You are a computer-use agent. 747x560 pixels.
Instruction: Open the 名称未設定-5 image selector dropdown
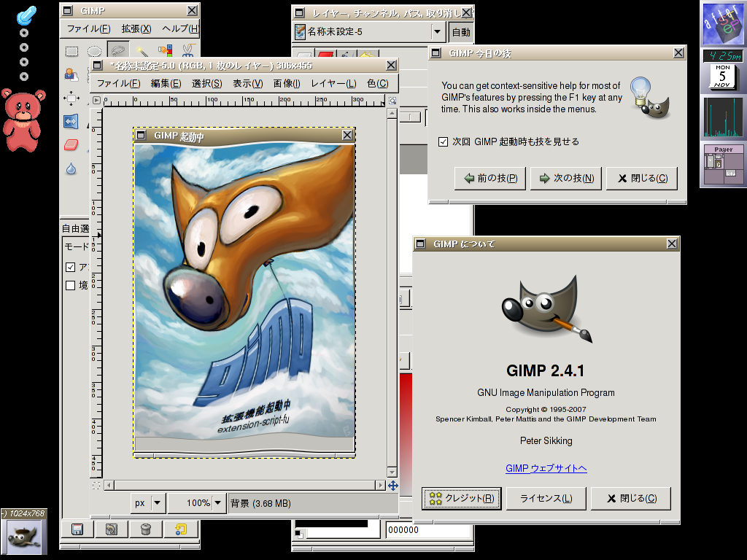[368, 32]
